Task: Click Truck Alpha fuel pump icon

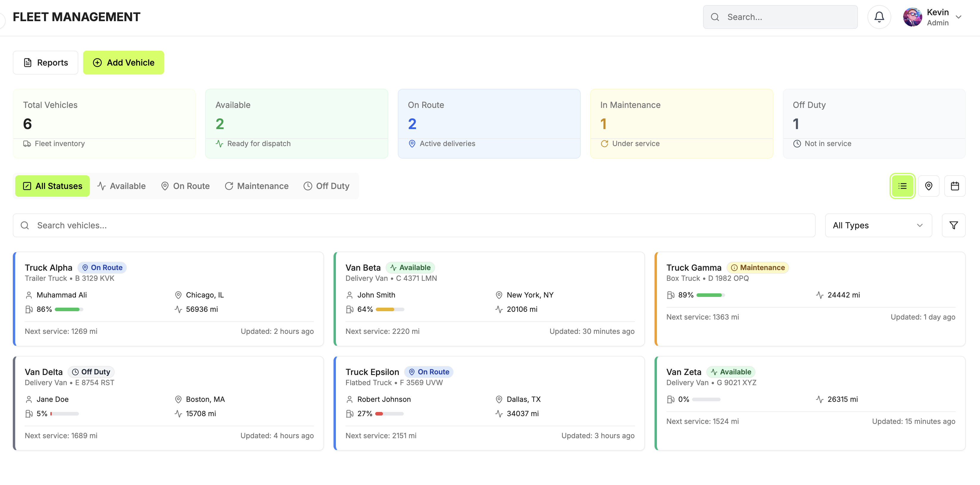Action: tap(29, 309)
